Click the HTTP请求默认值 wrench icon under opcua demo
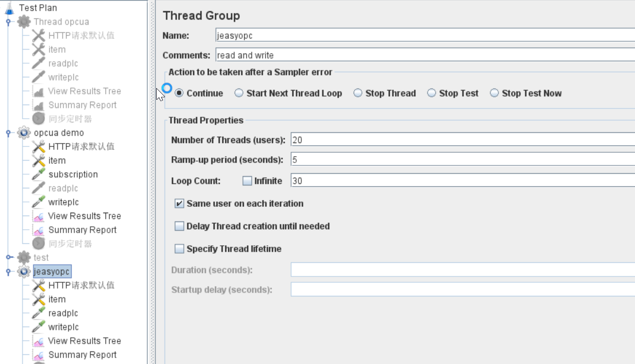Image resolution: width=635 pixels, height=364 pixels. coord(38,146)
